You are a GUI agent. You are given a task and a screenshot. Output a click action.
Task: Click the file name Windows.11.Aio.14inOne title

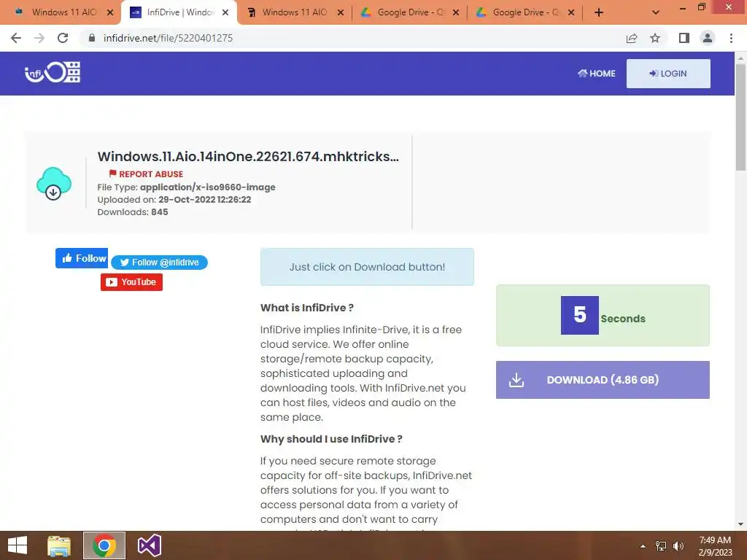[x=248, y=156]
